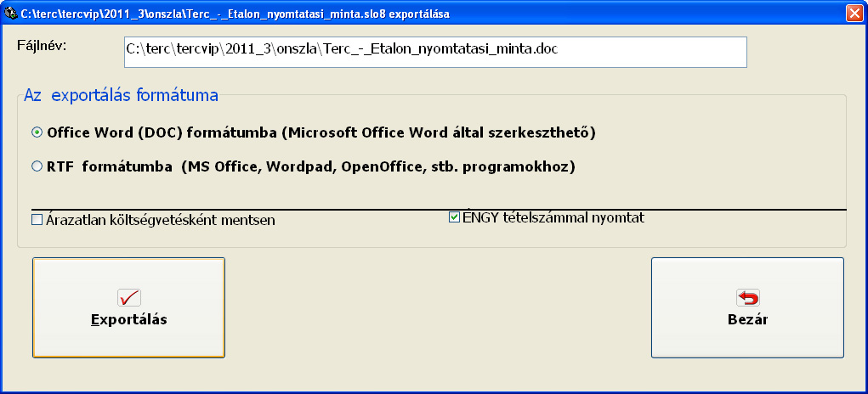Click the Árazatlan költségvetésként mentsen label text

tap(161, 221)
